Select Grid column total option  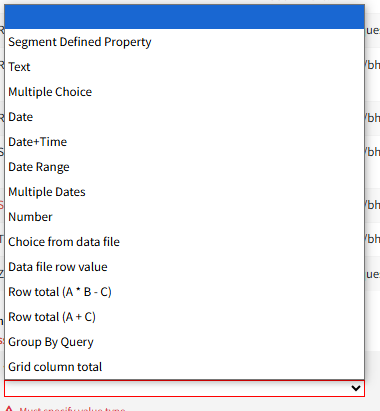184,367
